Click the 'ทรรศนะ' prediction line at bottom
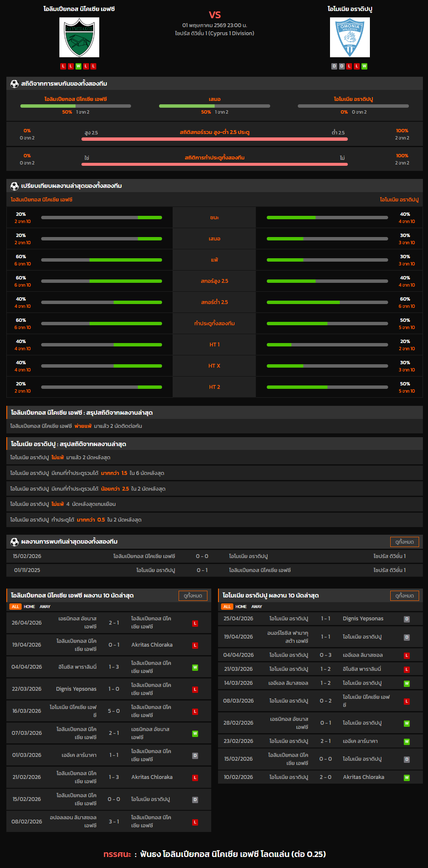Viewport: 428px width, 868px height. pyautogui.click(x=215, y=854)
